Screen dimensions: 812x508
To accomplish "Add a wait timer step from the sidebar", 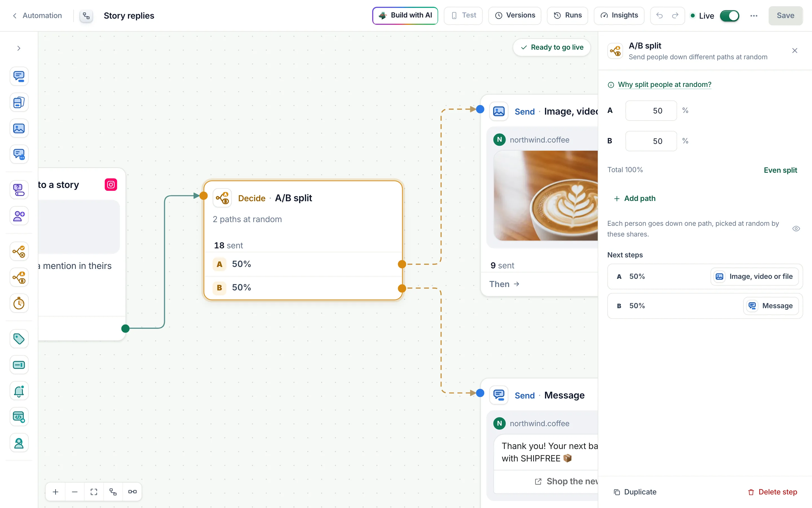I will (19, 303).
